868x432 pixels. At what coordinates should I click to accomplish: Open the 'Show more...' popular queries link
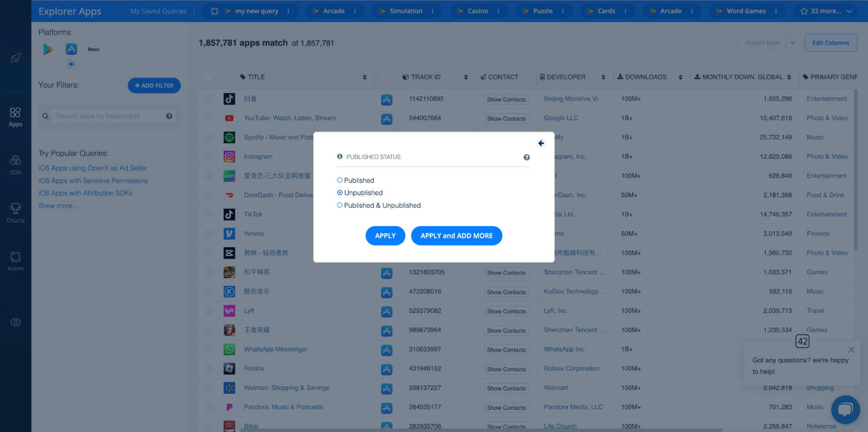(x=58, y=206)
